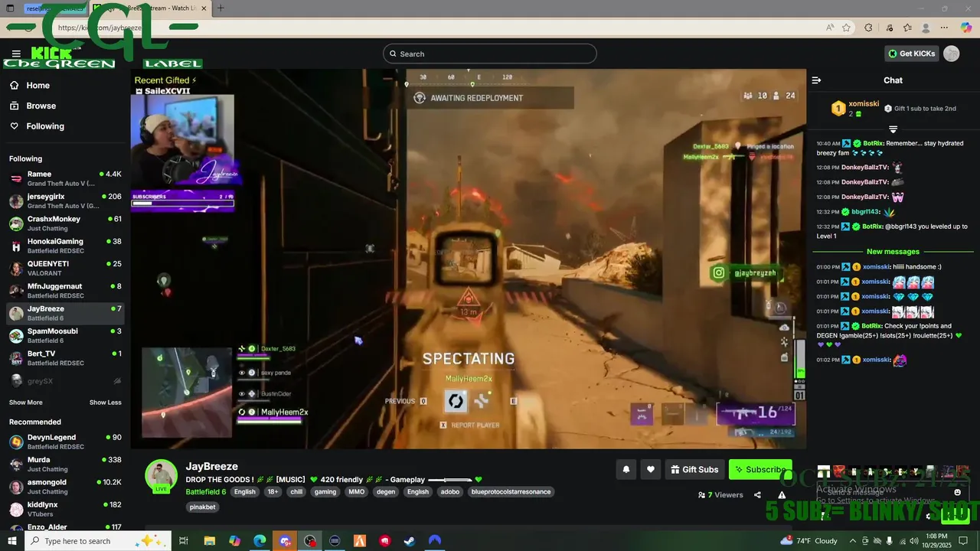Open MfnJuggernaut channel in sidebar
The height and width of the screenshot is (551, 980).
(x=65, y=291)
